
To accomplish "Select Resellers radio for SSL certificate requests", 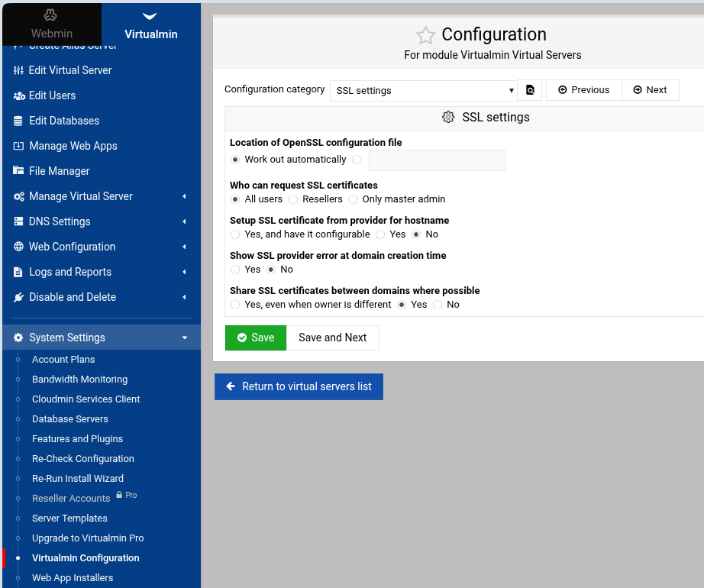I will point(293,199).
